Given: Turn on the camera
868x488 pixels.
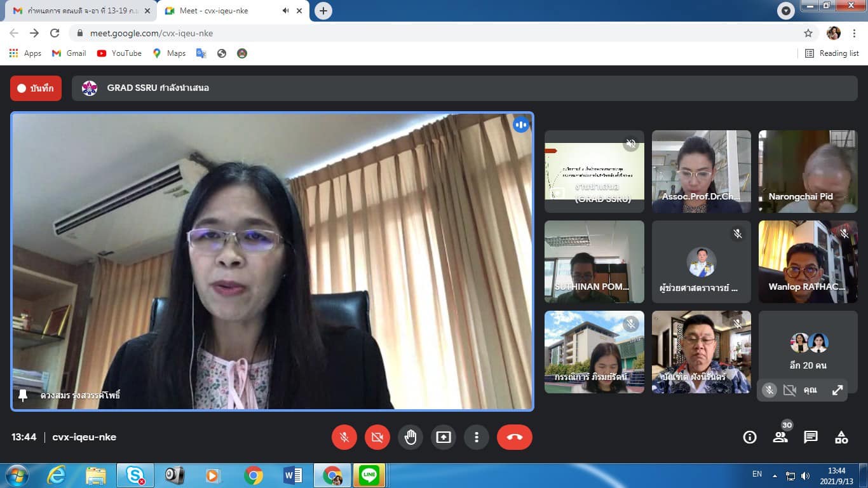Looking at the screenshot, I should [x=377, y=437].
